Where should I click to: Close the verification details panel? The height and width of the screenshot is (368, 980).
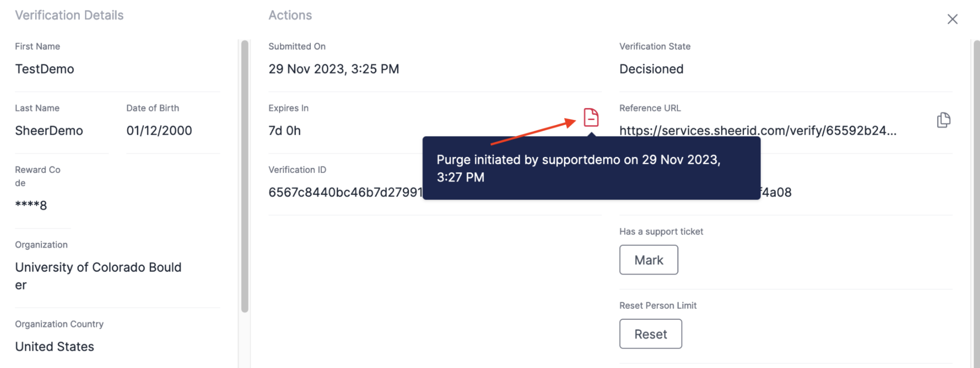(952, 19)
